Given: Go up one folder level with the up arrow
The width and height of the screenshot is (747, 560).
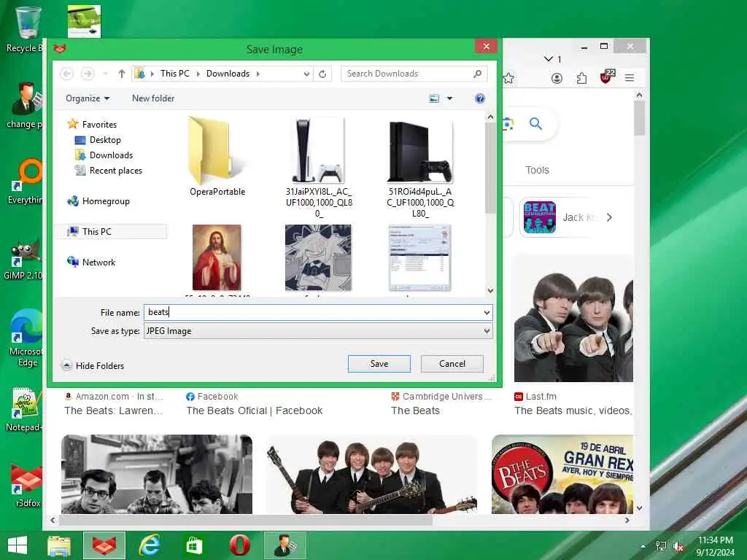Looking at the screenshot, I should (x=122, y=74).
